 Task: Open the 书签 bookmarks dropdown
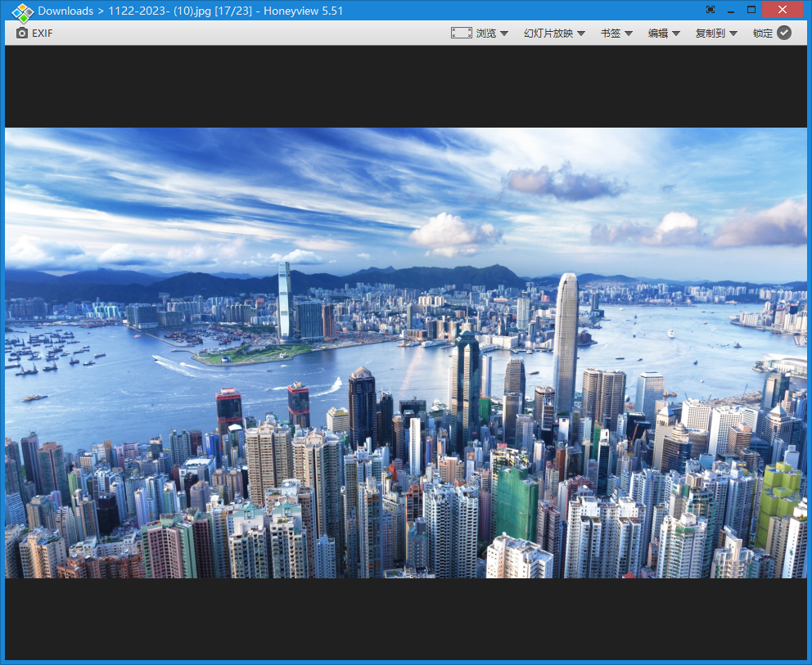tap(616, 33)
